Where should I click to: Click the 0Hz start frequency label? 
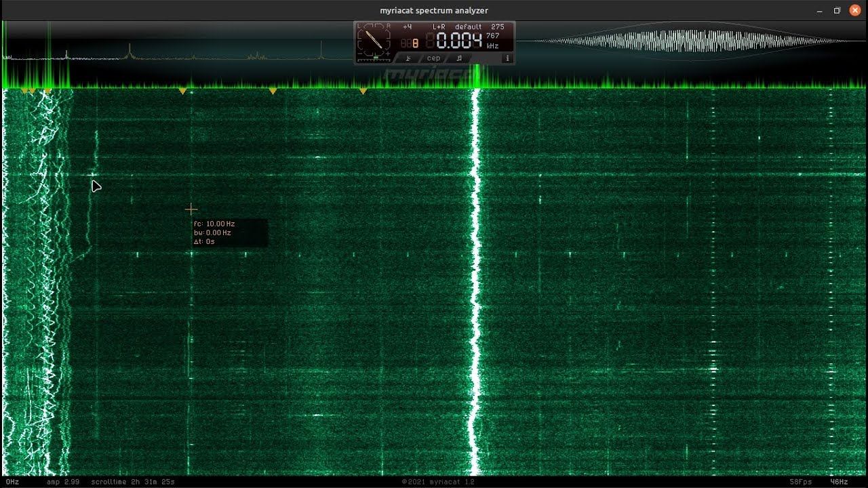point(12,482)
